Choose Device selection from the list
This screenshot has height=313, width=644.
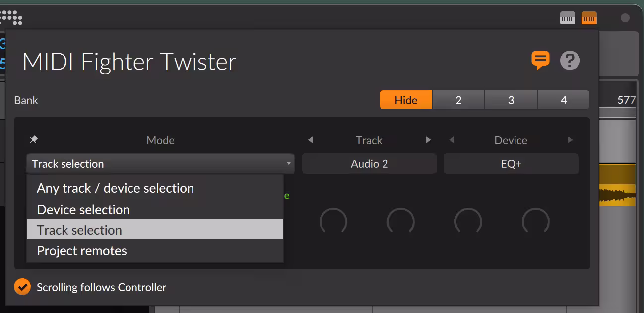[155, 209]
